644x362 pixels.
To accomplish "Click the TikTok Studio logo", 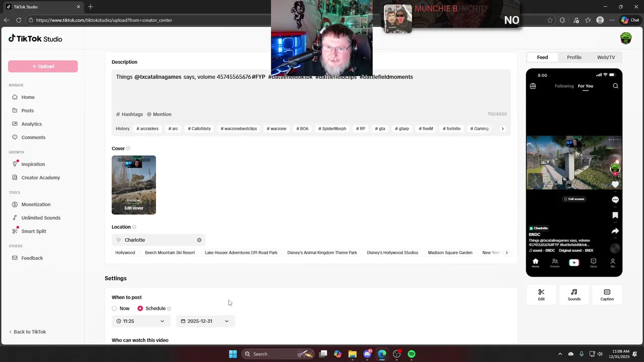I will pyautogui.click(x=35, y=39).
